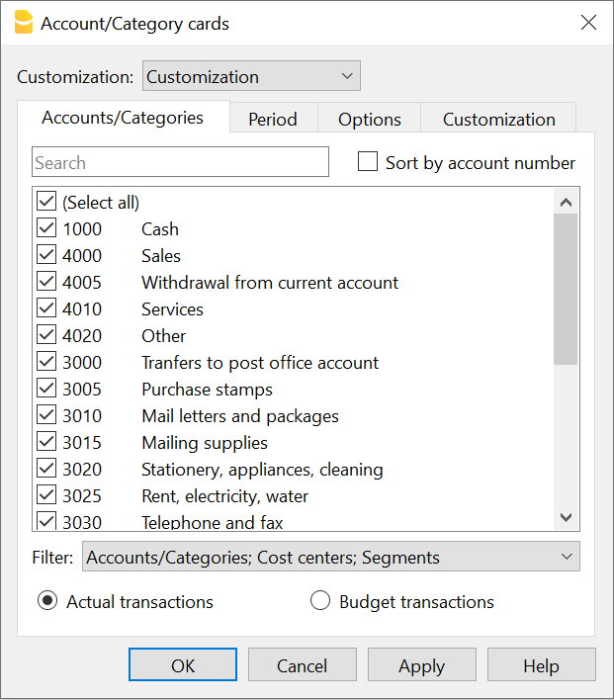
Task: Click the yellow Banana app icon in title bar
Action: (23, 23)
